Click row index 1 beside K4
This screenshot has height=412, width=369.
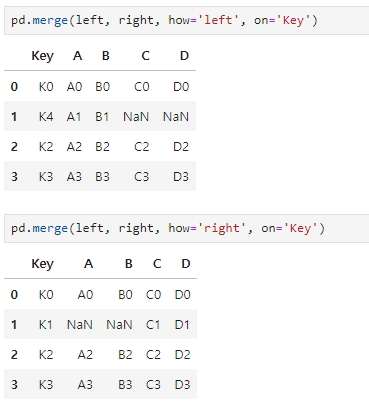14,117
